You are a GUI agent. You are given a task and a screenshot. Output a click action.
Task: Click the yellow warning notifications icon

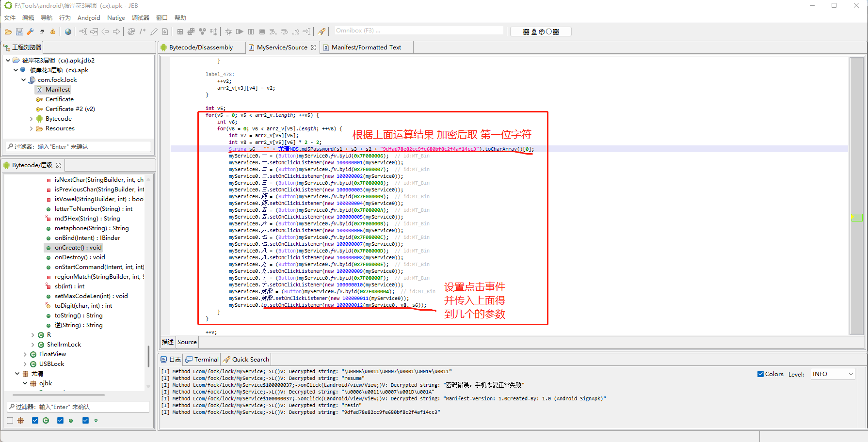tap(53, 32)
